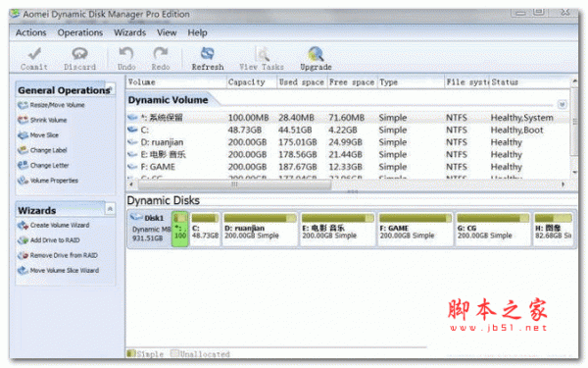Open the Wizards menu
This screenshot has height=368, width=588.
pyautogui.click(x=129, y=32)
